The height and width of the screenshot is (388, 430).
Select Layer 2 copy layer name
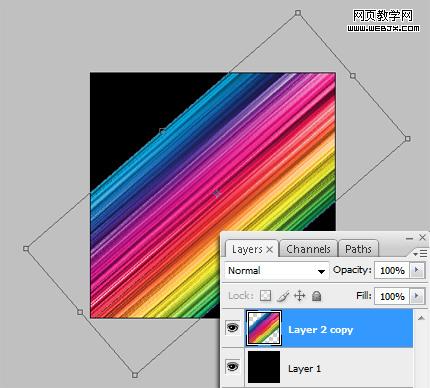(x=320, y=330)
